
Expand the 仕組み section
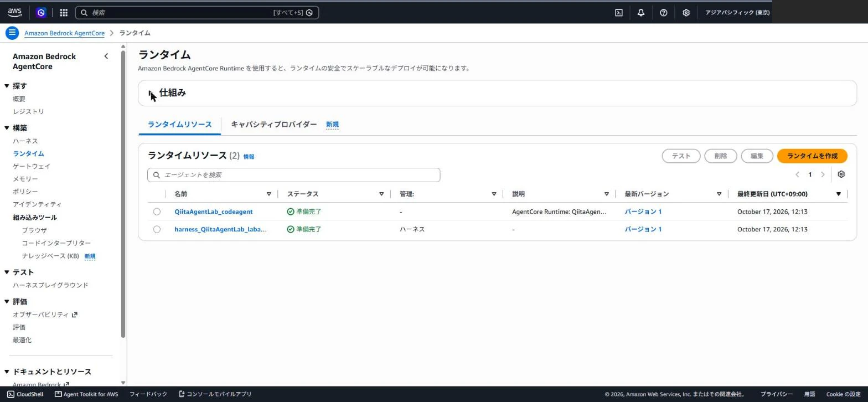point(151,93)
